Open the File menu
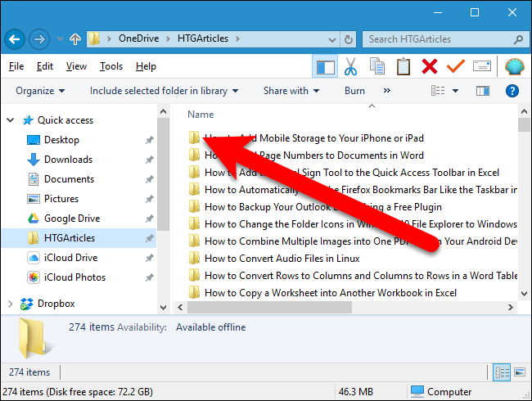This screenshot has width=532, height=401. (16, 66)
